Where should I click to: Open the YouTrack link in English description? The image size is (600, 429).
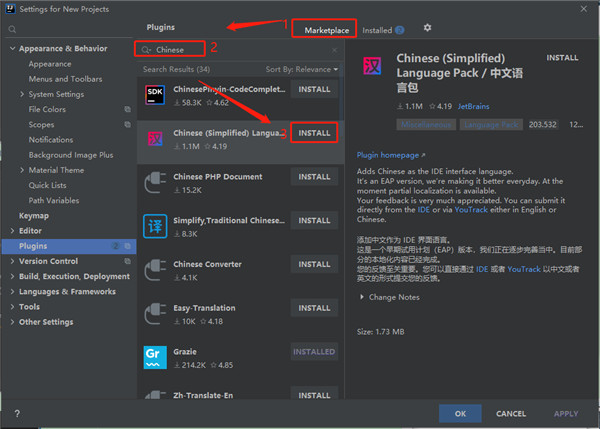[471, 210]
